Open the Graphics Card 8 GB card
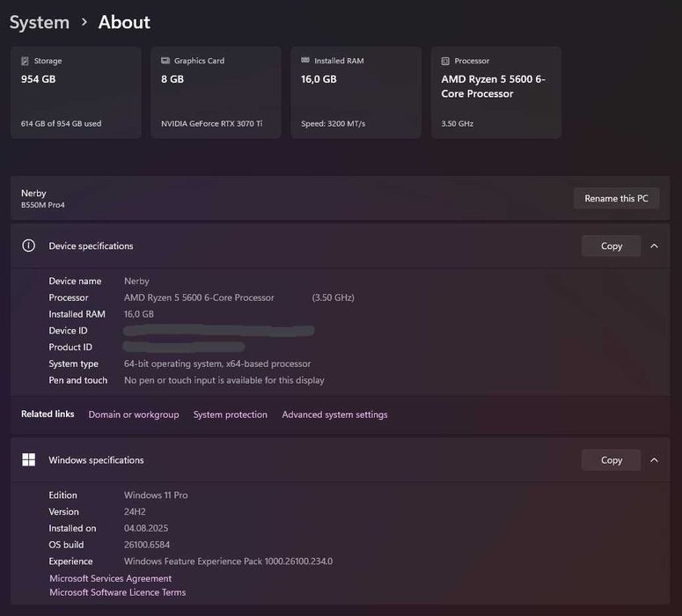The height and width of the screenshot is (616, 682). pyautogui.click(x=216, y=92)
